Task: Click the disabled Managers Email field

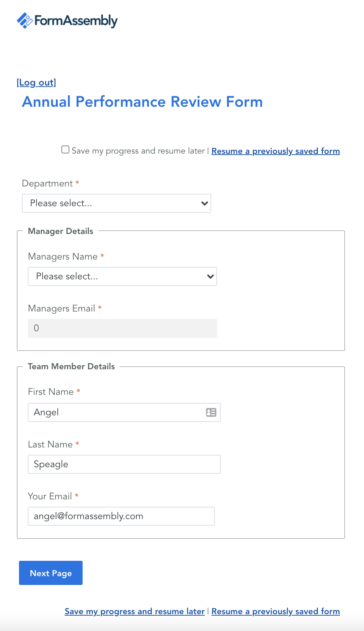Action: point(122,328)
